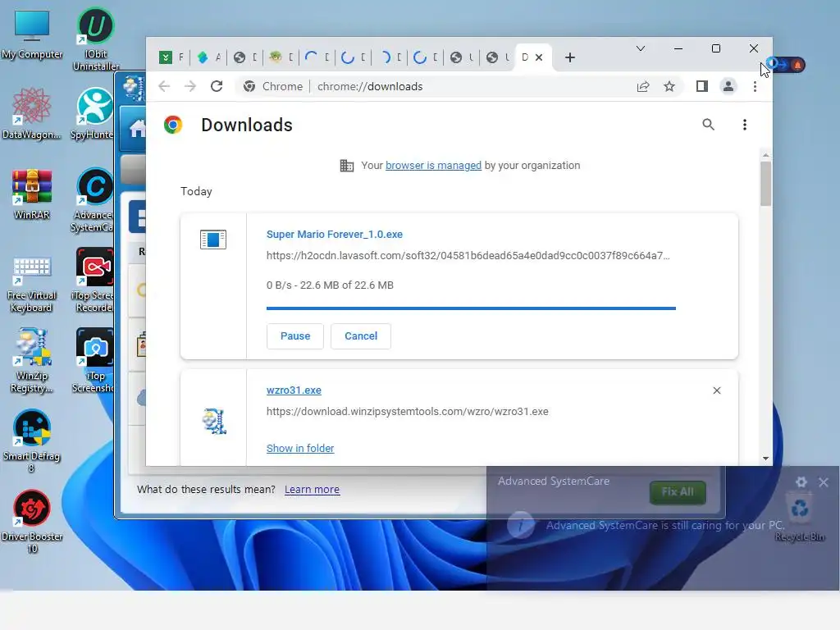Select the Driver Booster 10 icon
This screenshot has height=630, width=840.
[32, 521]
